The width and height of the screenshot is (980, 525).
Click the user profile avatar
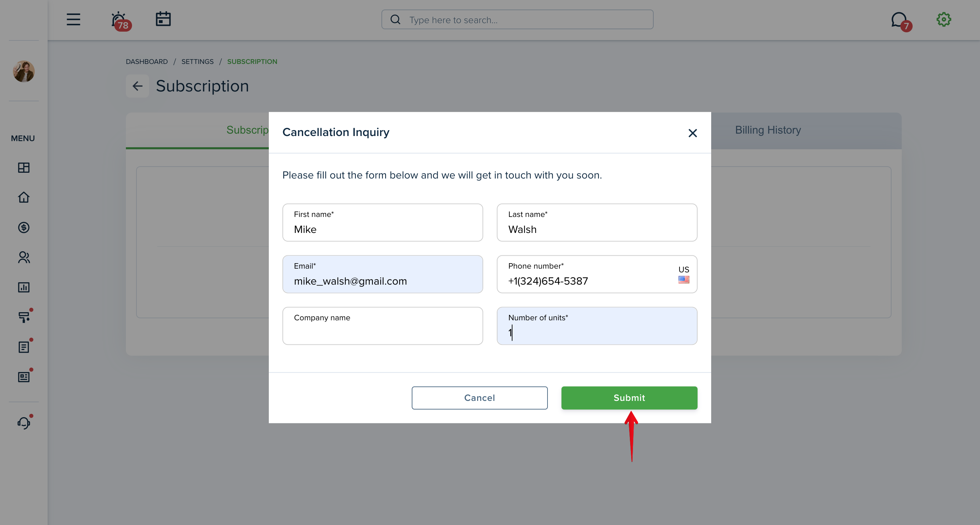pyautogui.click(x=23, y=71)
